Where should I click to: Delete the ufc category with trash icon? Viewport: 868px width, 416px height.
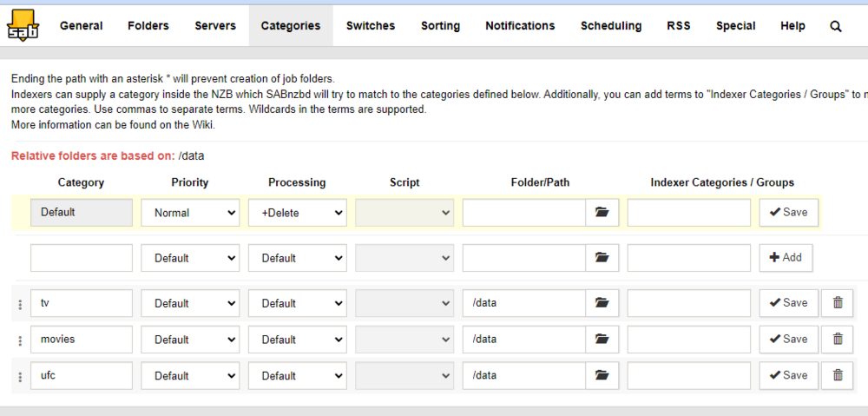[x=838, y=375]
